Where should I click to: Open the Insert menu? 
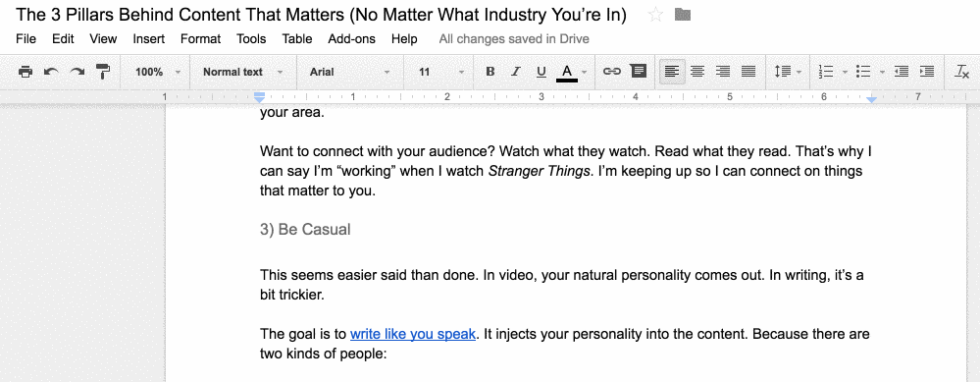pos(149,38)
